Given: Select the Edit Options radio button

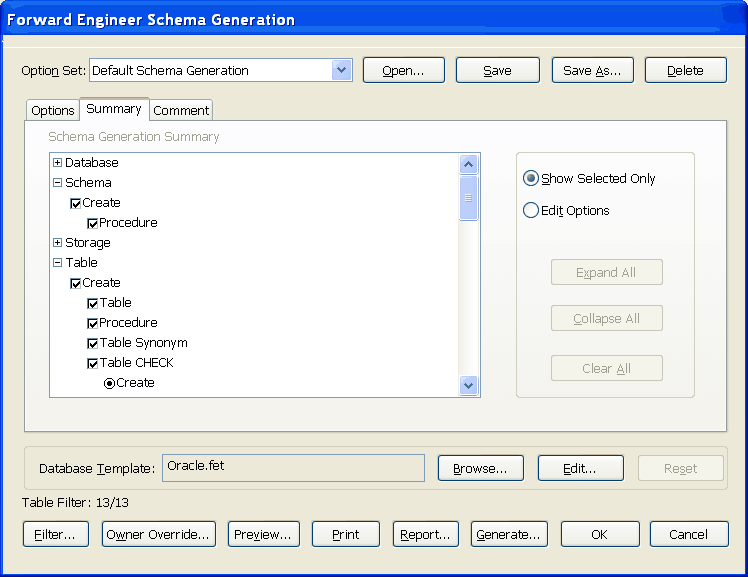Looking at the screenshot, I should coord(531,210).
